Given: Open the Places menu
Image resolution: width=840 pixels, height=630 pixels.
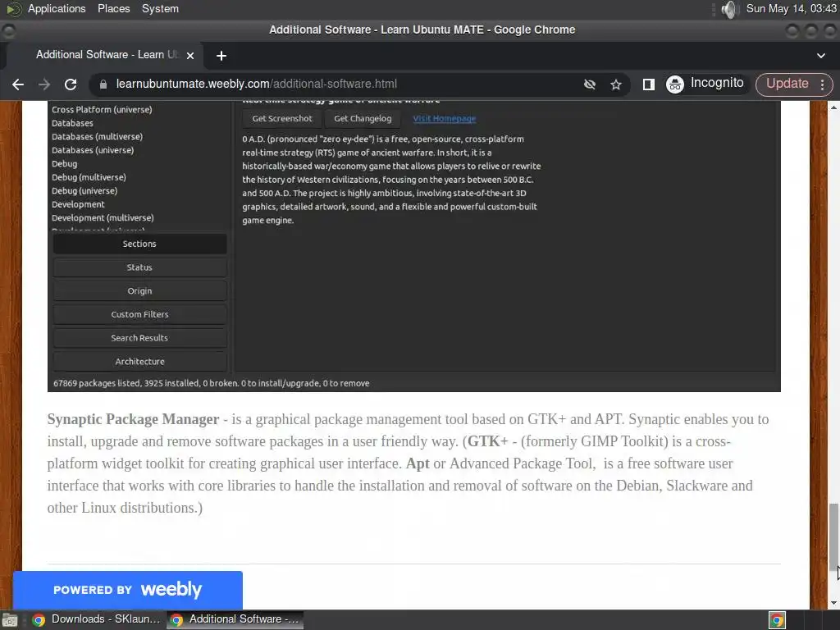Looking at the screenshot, I should 113,8.
